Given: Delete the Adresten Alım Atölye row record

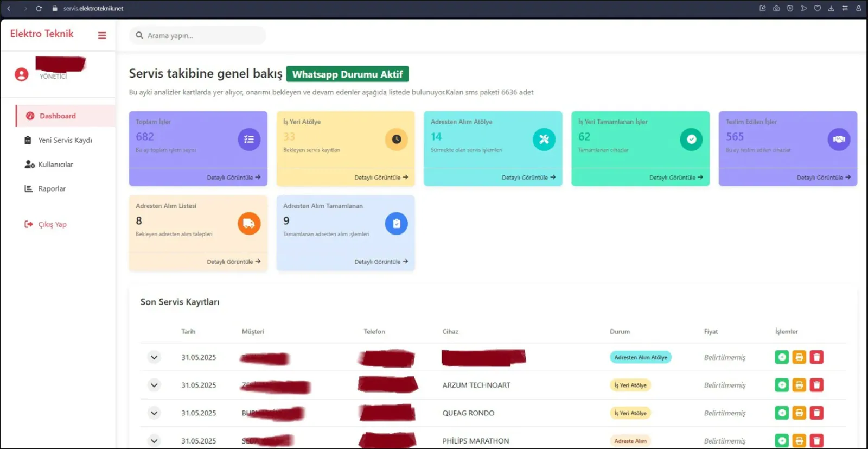Looking at the screenshot, I should tap(816, 357).
